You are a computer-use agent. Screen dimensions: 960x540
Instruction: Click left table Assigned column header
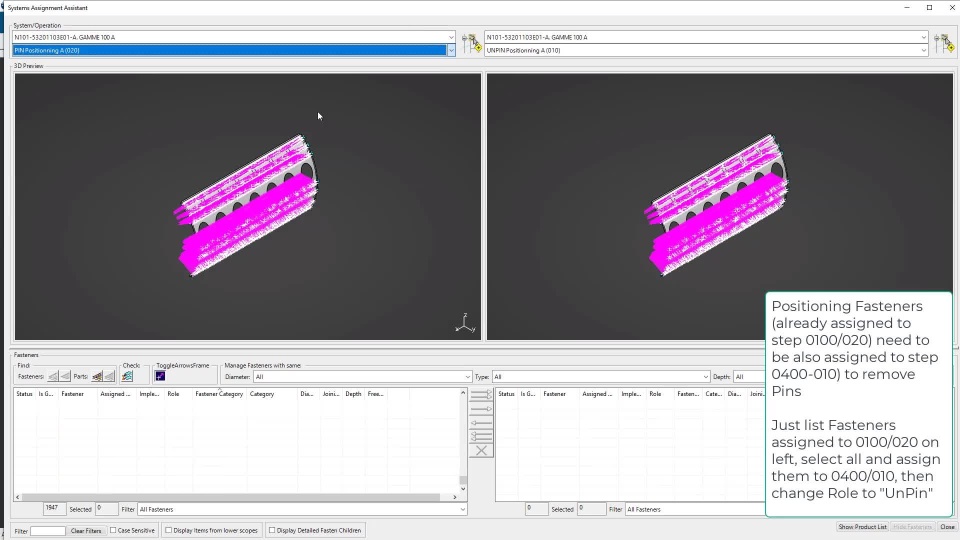[x=115, y=394]
